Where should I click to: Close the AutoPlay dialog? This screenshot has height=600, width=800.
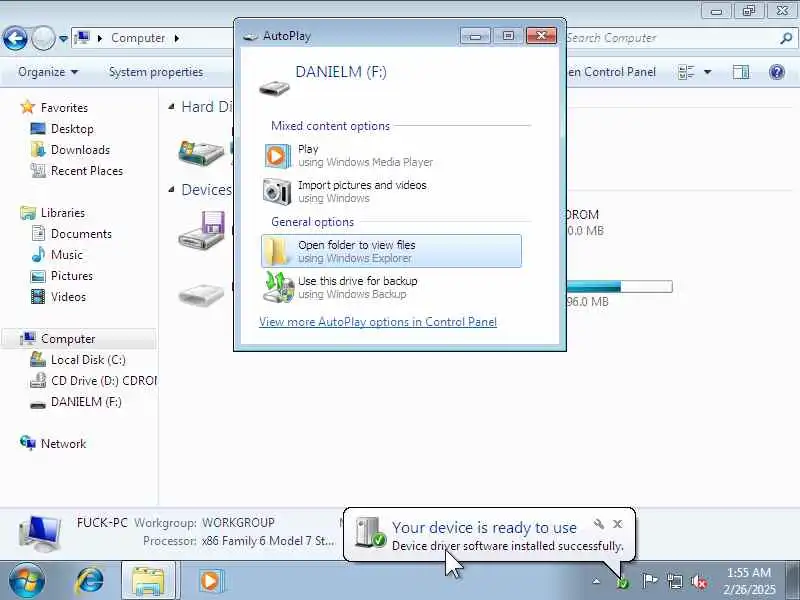point(541,36)
